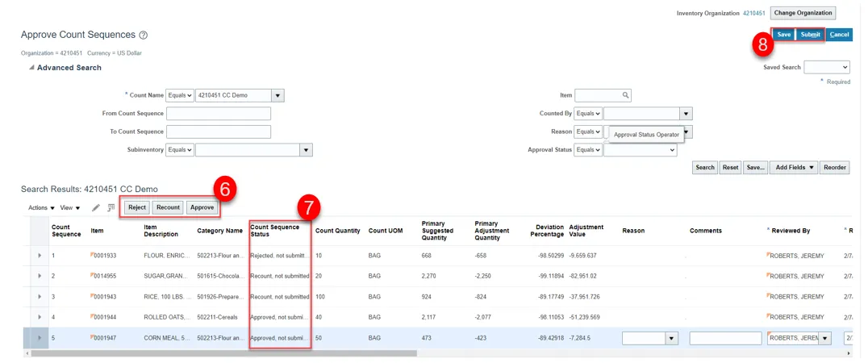Screen dimensions: 868x363
Task: Open the View menu
Action: click(x=70, y=208)
